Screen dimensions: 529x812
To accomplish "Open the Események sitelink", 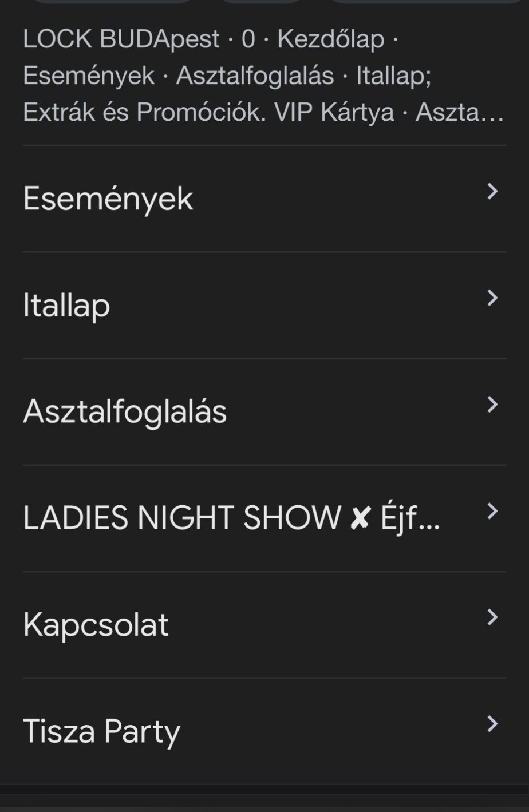I will (108, 199).
